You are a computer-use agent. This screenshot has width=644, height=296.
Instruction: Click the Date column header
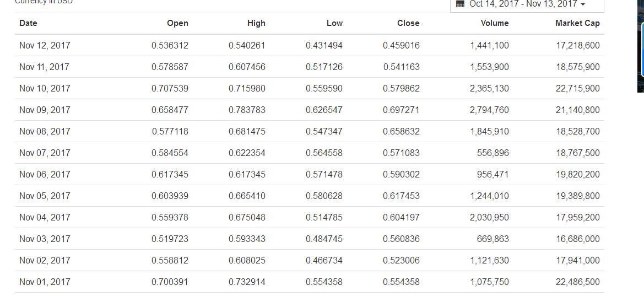pyautogui.click(x=28, y=23)
